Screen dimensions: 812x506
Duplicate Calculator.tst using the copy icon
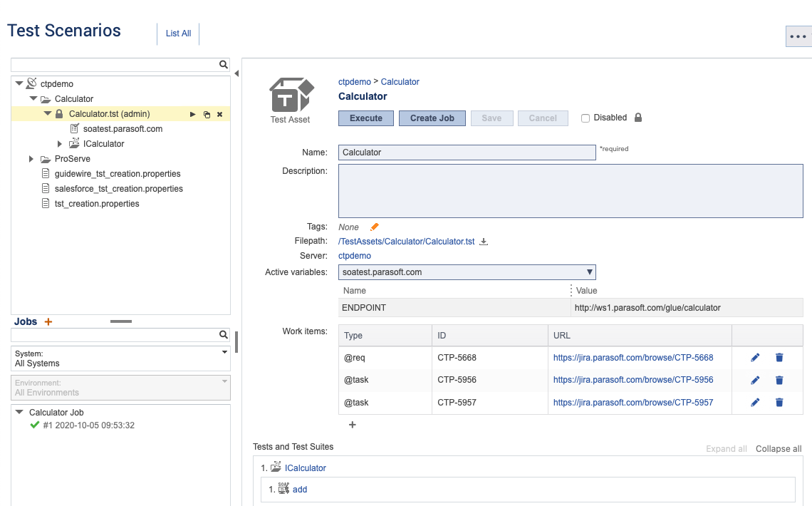click(x=207, y=115)
